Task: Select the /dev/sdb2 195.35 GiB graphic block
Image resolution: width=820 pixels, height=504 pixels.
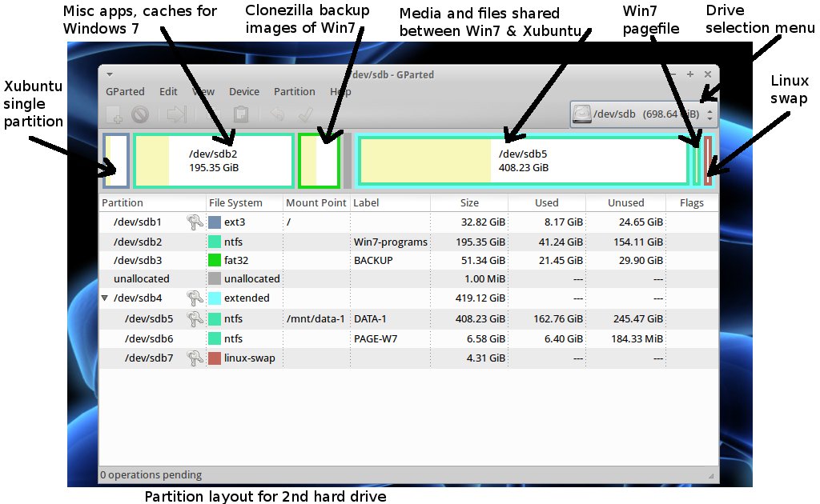Action: coord(214,161)
